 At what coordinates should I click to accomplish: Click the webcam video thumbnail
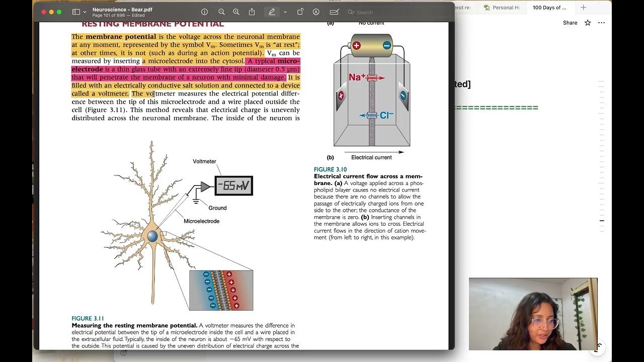[533, 314]
